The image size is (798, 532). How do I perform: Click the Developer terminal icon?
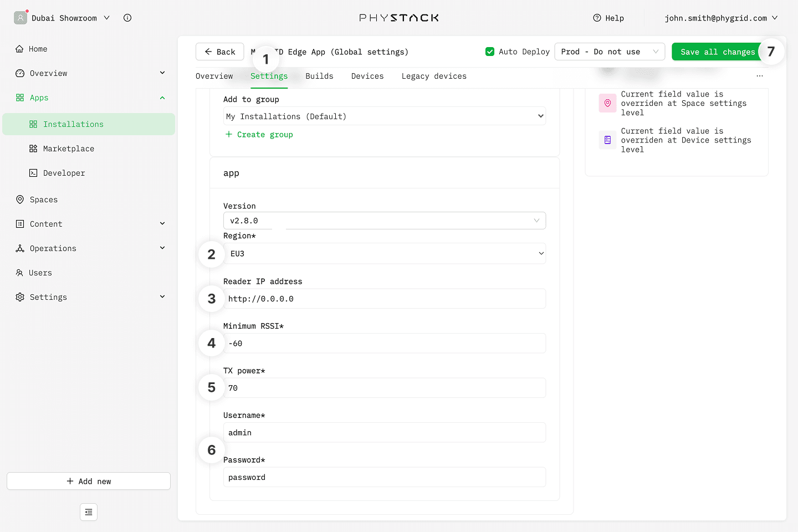(33, 173)
